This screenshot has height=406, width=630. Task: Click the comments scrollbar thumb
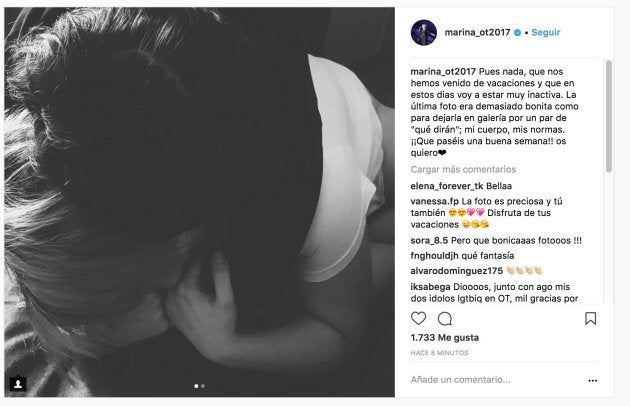coord(609,116)
